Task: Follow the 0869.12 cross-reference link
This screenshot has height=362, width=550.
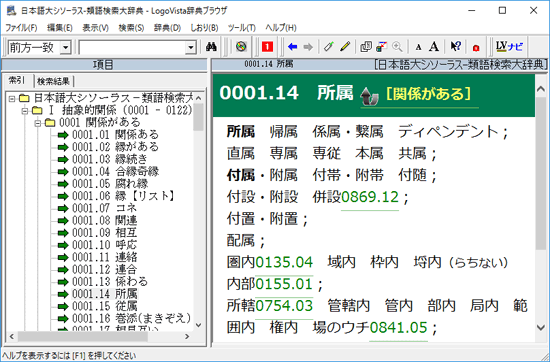Action: [370, 197]
